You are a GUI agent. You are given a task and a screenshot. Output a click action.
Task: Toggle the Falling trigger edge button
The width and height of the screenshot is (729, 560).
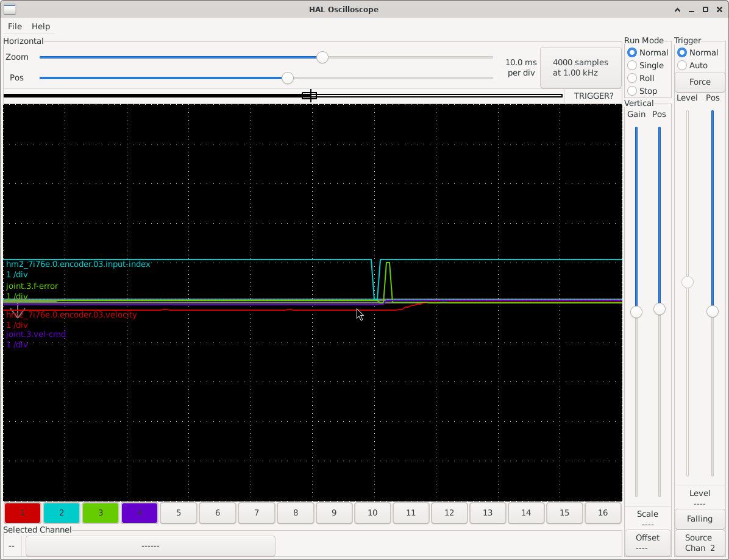[x=699, y=519]
